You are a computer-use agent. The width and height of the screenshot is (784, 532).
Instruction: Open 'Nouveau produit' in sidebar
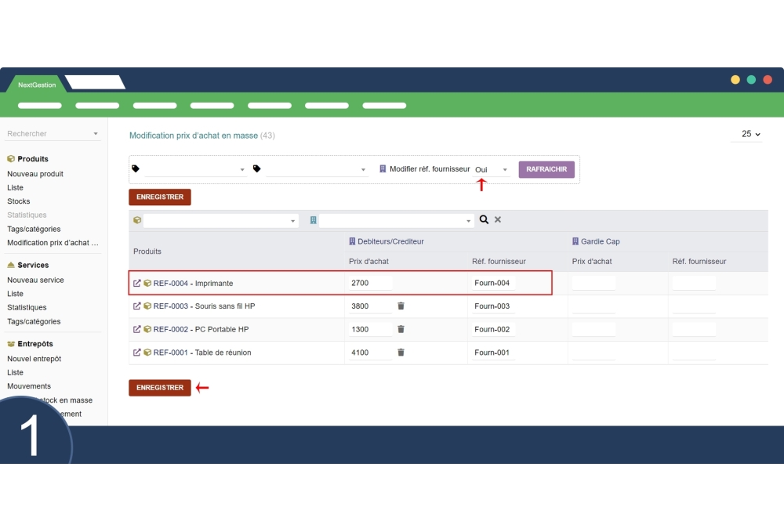click(35, 174)
